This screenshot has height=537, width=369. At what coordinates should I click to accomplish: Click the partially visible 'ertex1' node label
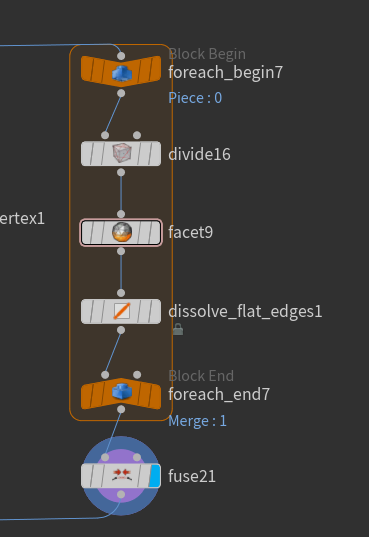[22, 219]
